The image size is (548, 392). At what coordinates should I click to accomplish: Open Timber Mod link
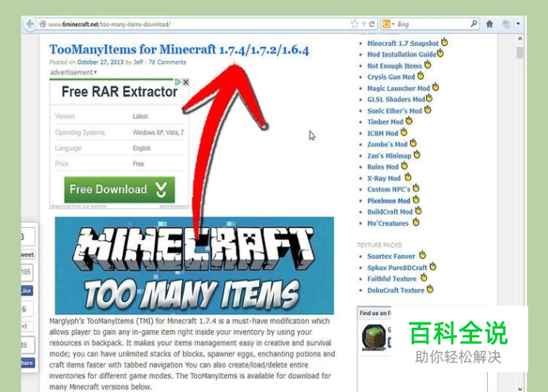pyautogui.click(x=385, y=122)
